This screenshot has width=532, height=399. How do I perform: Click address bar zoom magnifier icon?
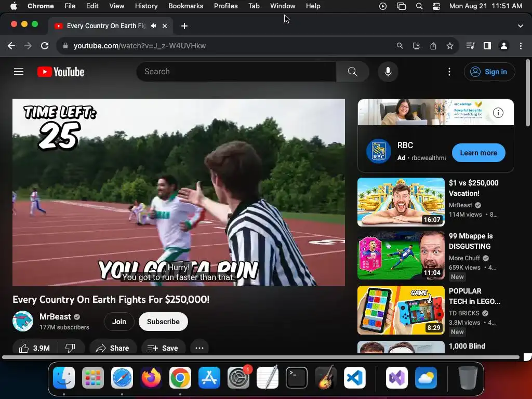(400, 46)
